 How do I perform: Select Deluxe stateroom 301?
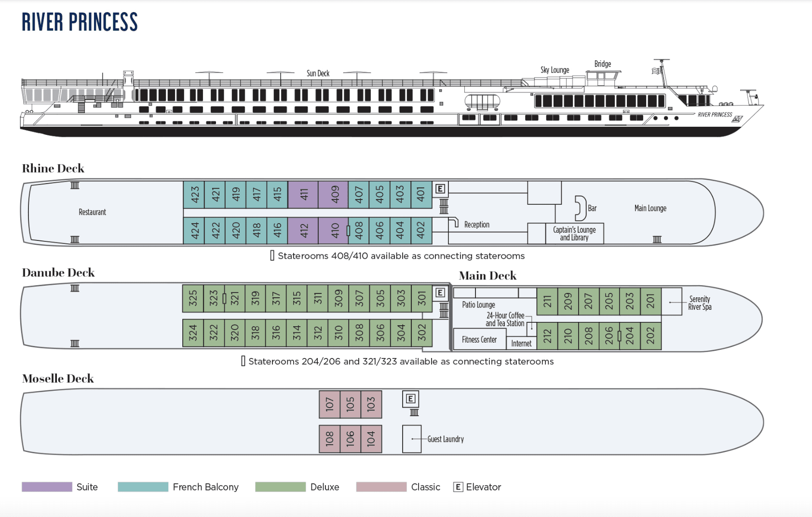[x=422, y=299]
